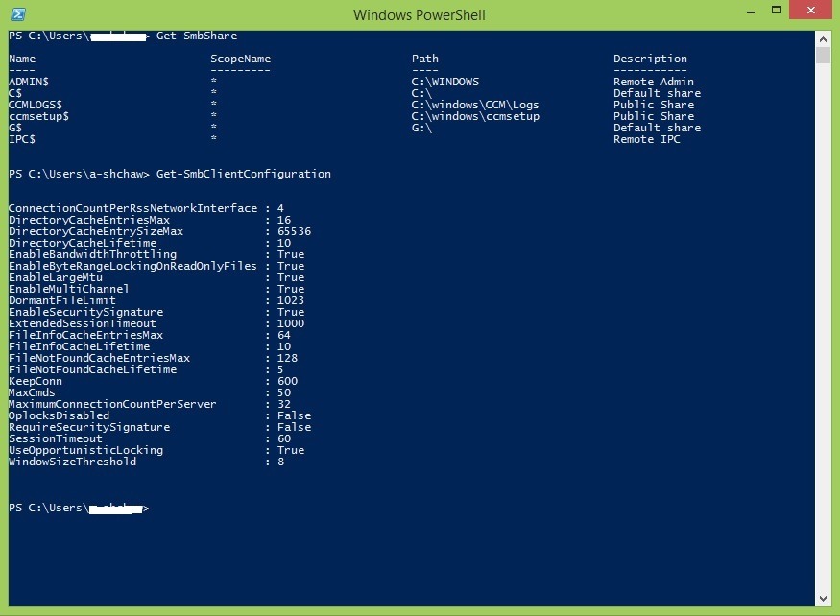Click the FileInfoCacheEntriesMax property
The height and width of the screenshot is (616, 840).
point(85,335)
